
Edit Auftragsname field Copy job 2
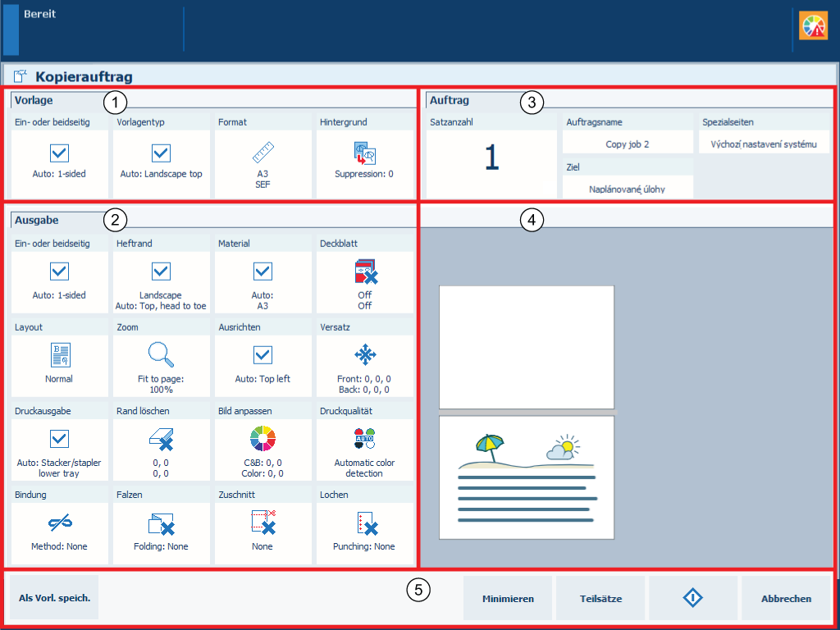(x=628, y=144)
